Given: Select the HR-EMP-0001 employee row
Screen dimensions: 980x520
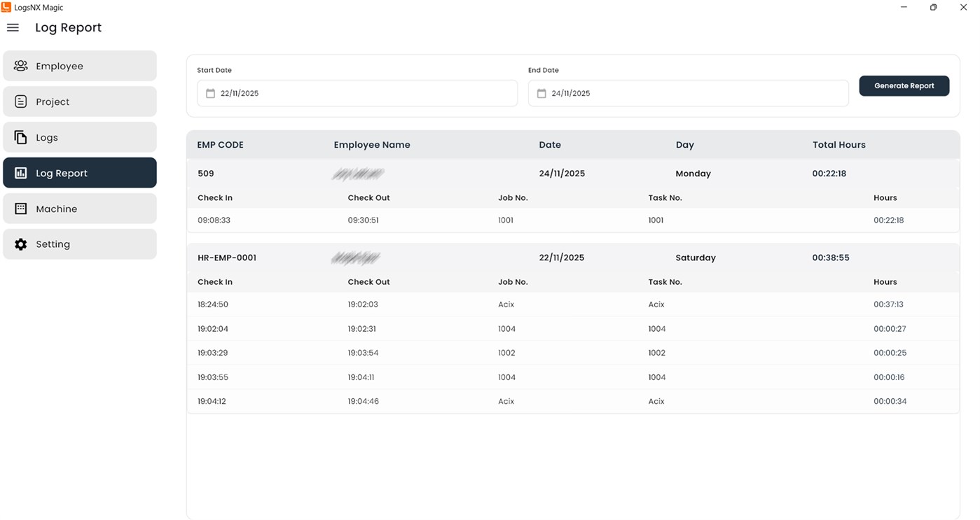Looking at the screenshot, I should click(573, 258).
